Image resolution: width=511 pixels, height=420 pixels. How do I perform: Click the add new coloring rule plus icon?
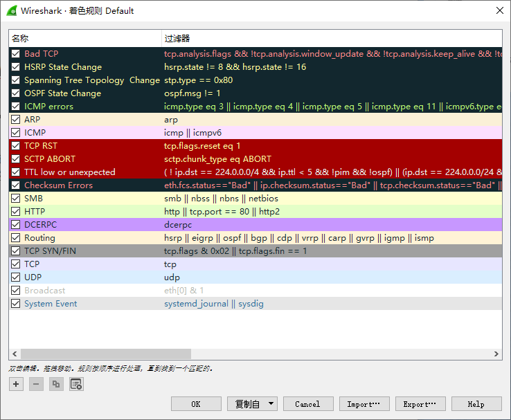pyautogui.click(x=16, y=384)
